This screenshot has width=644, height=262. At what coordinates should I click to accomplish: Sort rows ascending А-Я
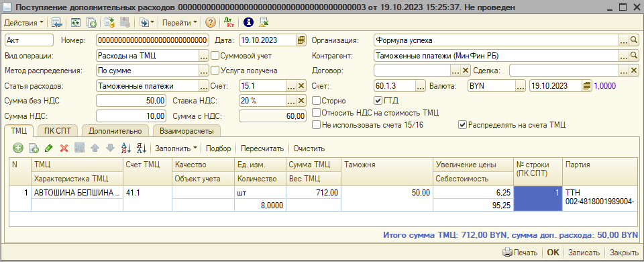[x=125, y=148]
